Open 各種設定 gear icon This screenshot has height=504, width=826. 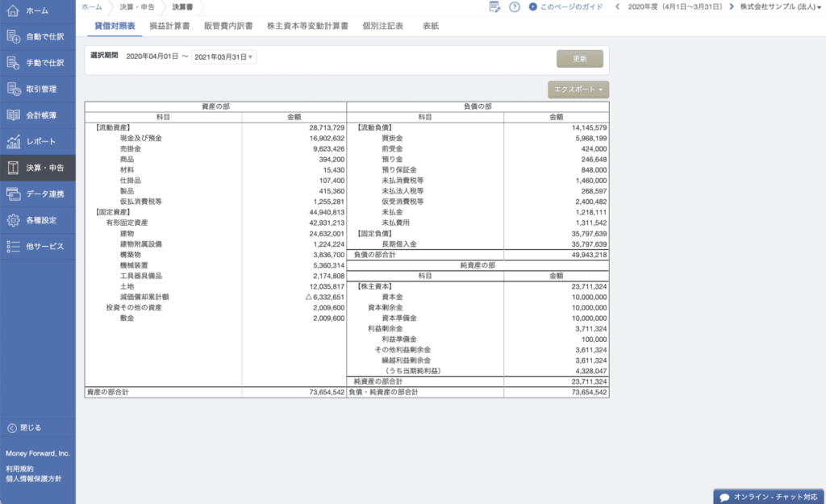(13, 220)
